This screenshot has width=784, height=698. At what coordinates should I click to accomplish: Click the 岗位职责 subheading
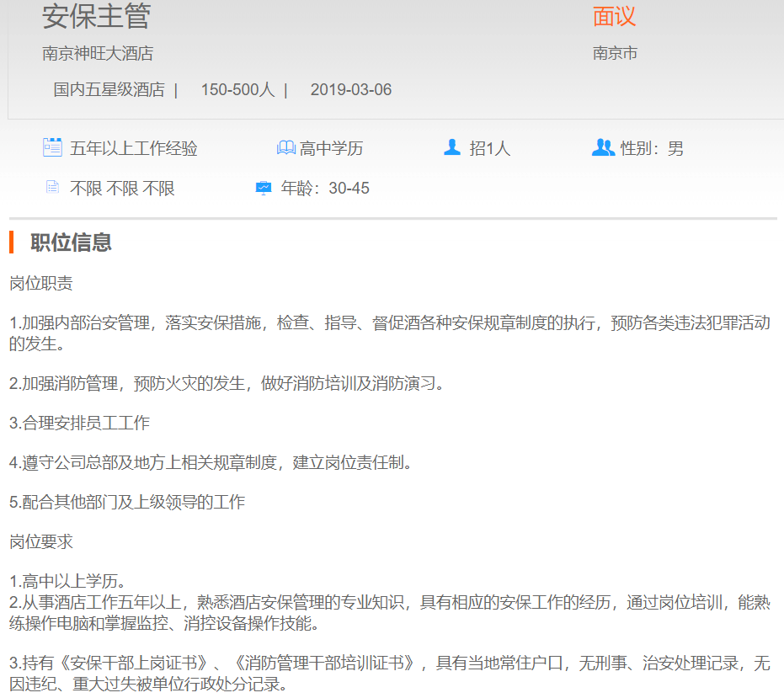(x=41, y=283)
